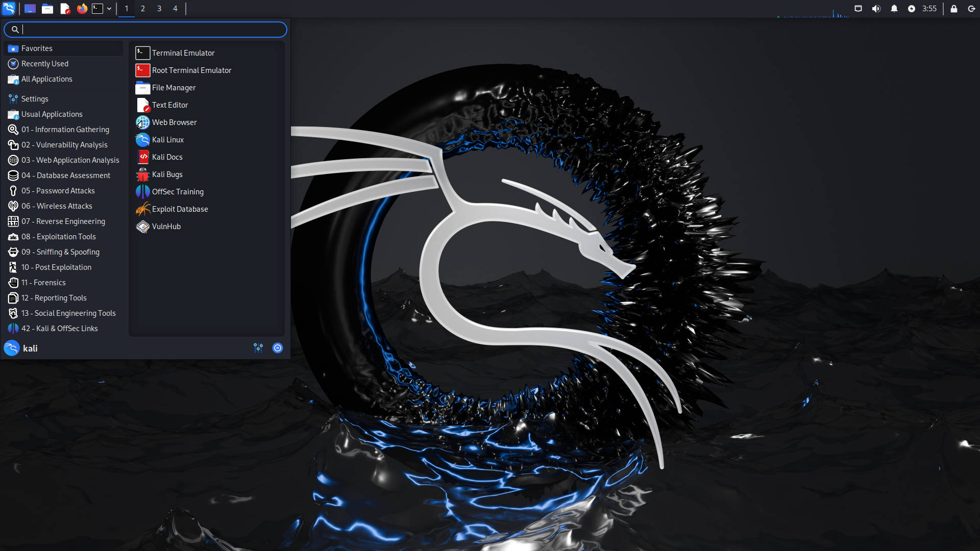Screen dimensions: 980x551
Task: Open system Settings panel
Action: (34, 98)
